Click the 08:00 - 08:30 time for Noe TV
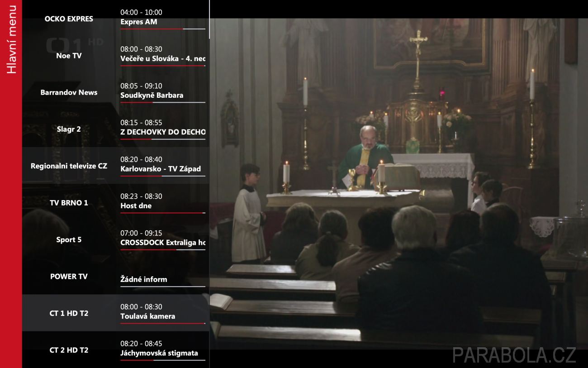The width and height of the screenshot is (588, 368). [141, 49]
